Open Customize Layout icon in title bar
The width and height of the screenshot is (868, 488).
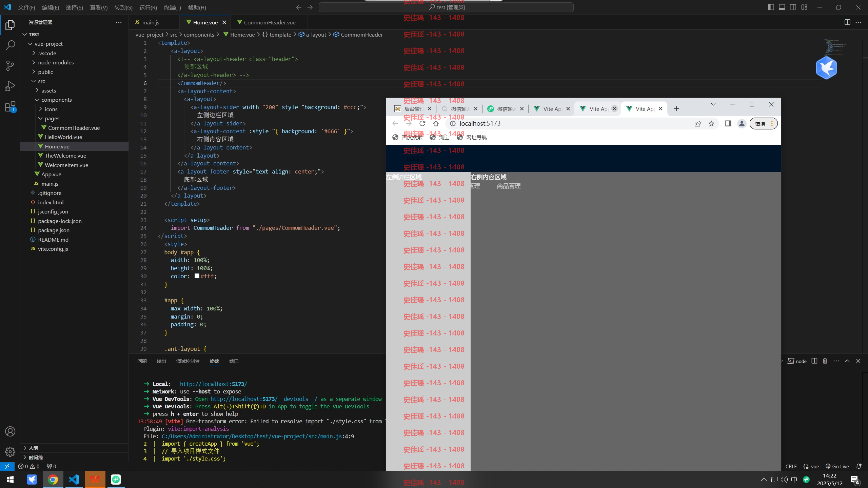tap(804, 7)
